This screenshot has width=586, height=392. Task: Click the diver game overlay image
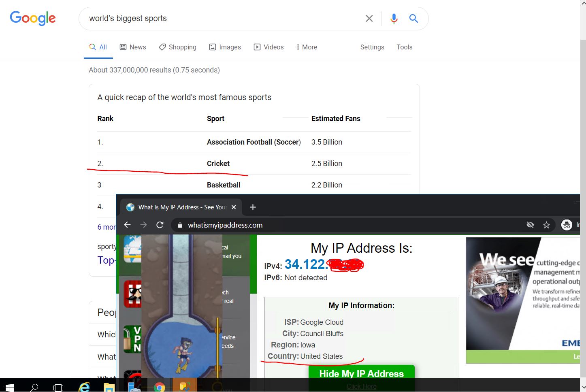pyautogui.click(x=182, y=306)
